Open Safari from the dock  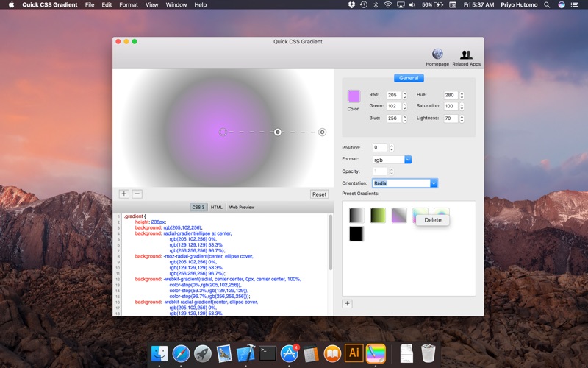click(181, 353)
